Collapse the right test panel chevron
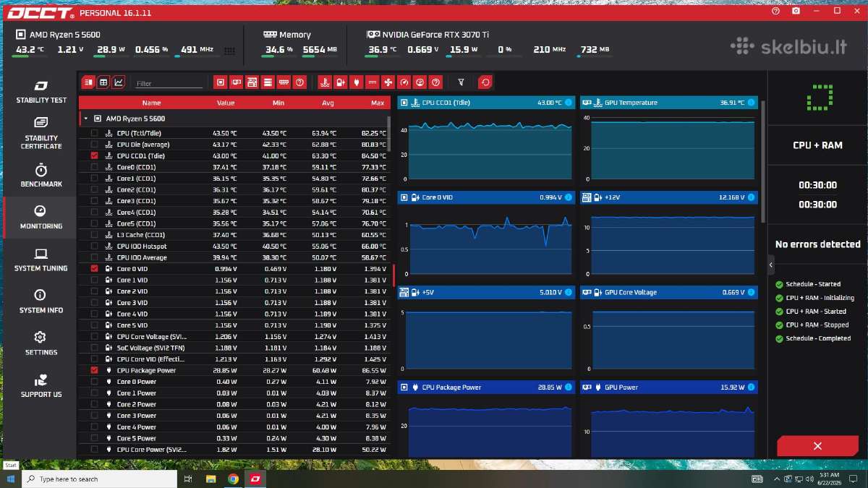Screen dimensions: 868x488 click(x=770, y=265)
